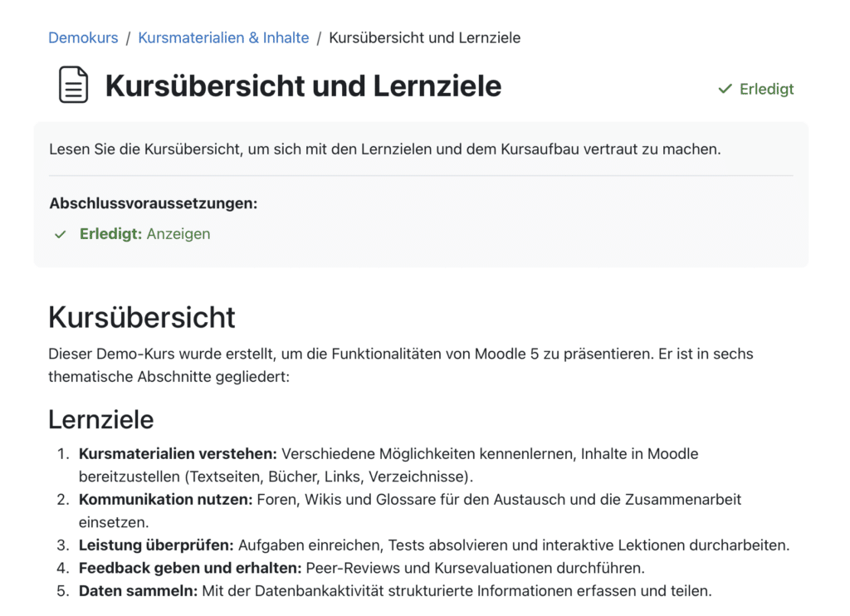The image size is (850, 616).
Task: Click the 'Kommunikation nutzen:' list item
Action: point(165,500)
